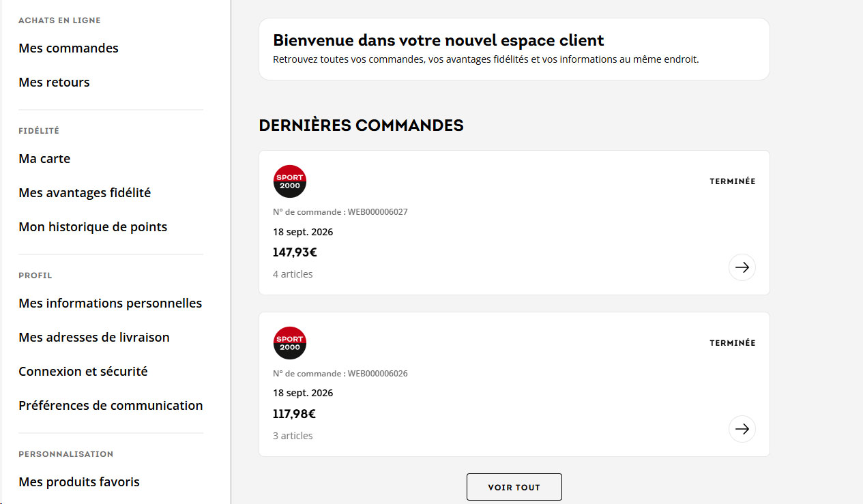Click TERMINÉE status of order WEB000006027
The height and width of the screenshot is (504, 863).
(x=733, y=181)
